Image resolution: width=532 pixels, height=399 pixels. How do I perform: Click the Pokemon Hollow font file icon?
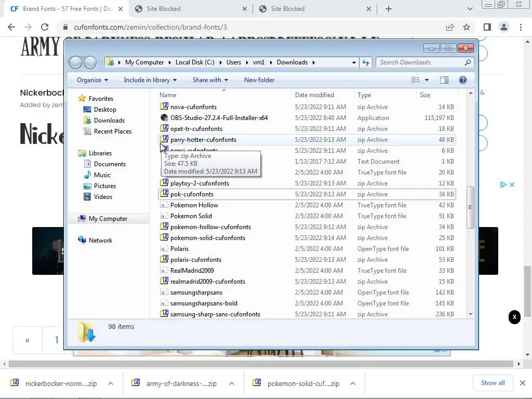164,205
